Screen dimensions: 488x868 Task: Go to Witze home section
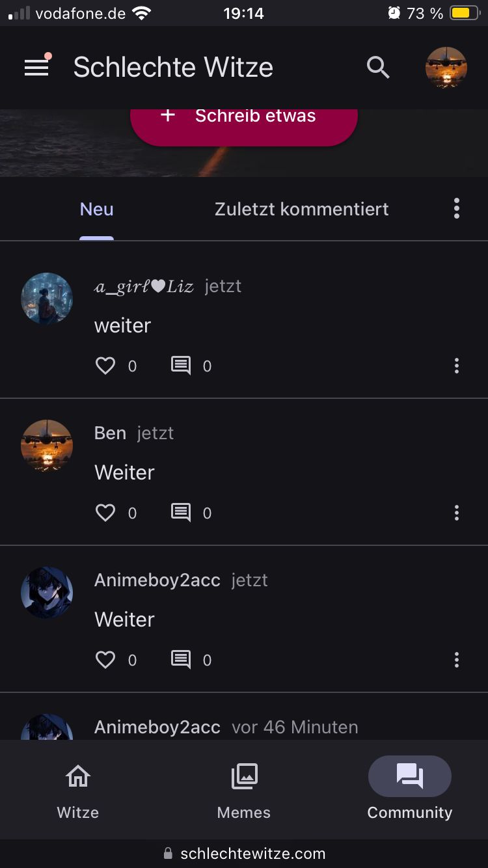click(78, 791)
